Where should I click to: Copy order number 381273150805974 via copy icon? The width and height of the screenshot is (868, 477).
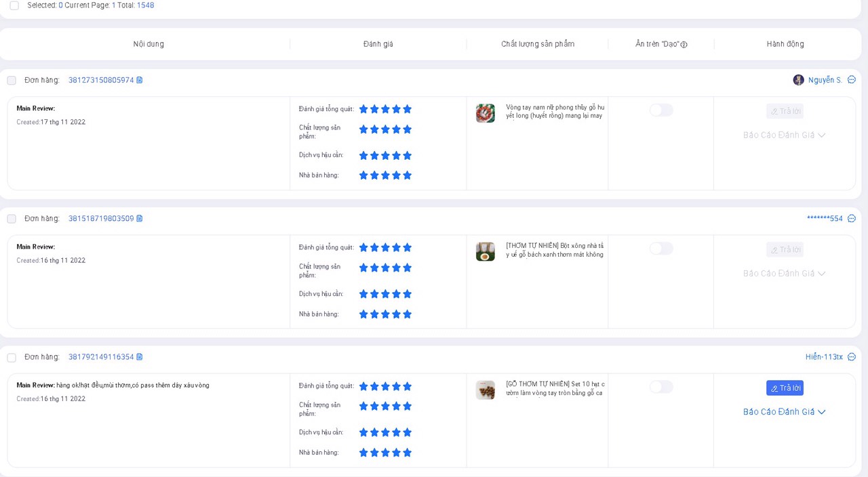pos(140,80)
